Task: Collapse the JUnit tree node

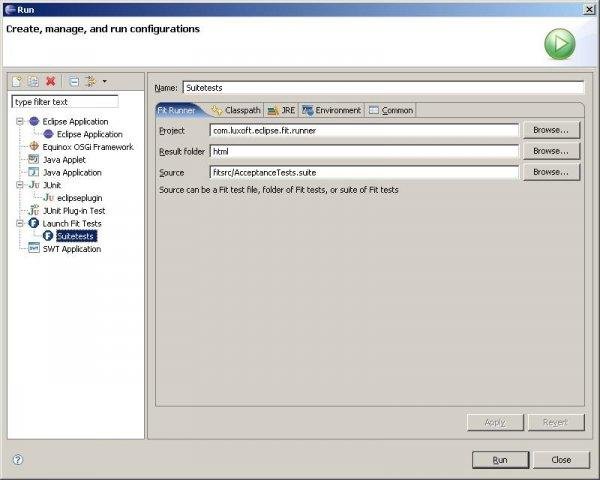Action: pyautogui.click(x=20, y=185)
